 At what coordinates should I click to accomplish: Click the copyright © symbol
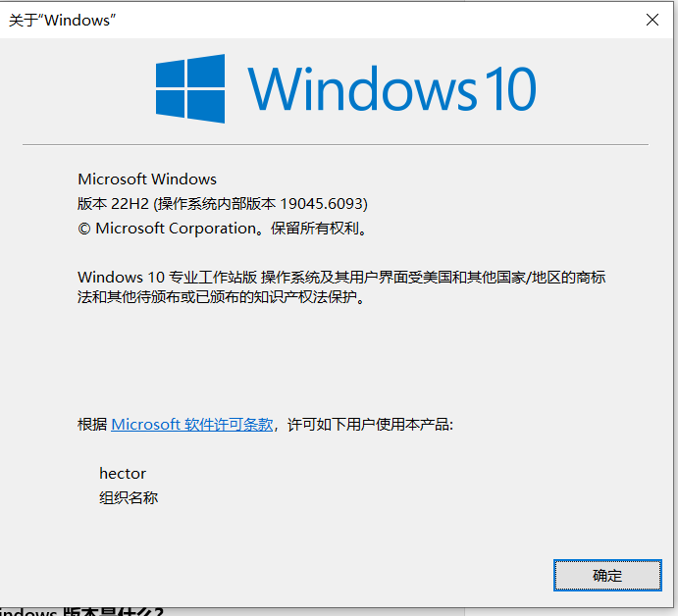click(x=83, y=229)
